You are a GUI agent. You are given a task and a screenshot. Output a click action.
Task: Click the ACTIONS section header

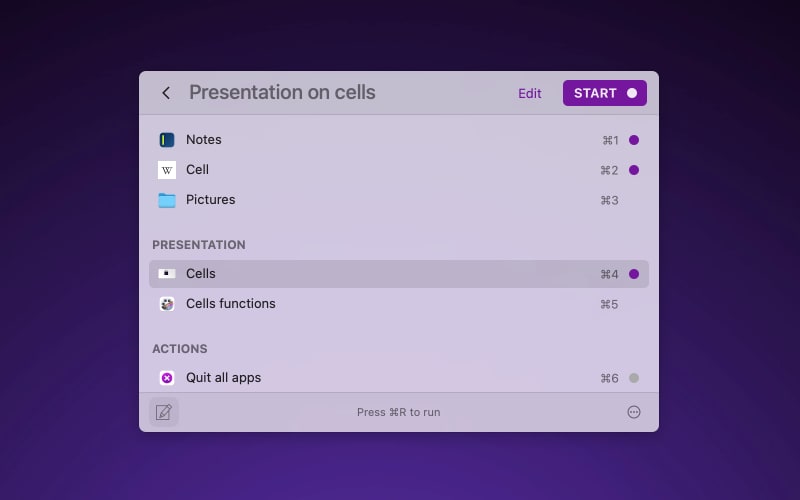pyautogui.click(x=180, y=349)
